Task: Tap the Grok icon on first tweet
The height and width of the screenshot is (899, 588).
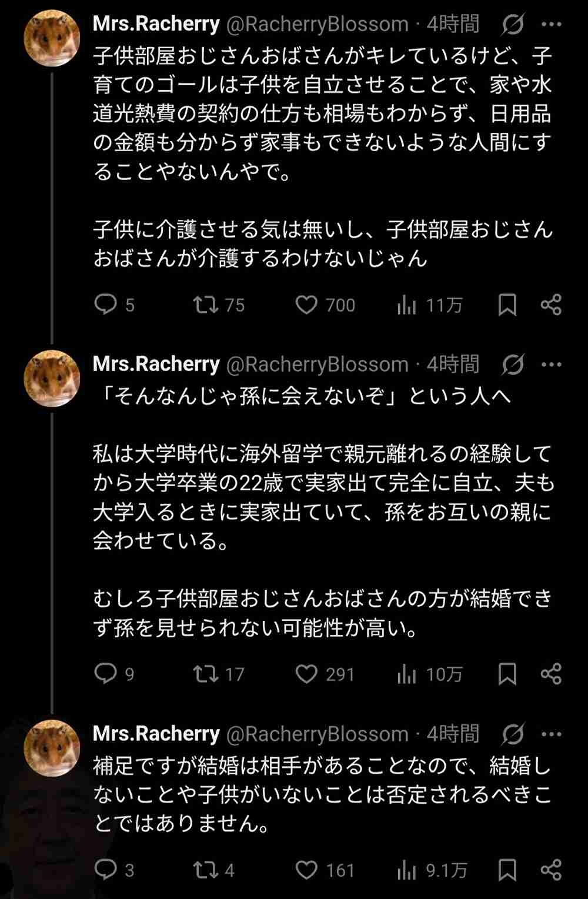Action: (x=513, y=25)
